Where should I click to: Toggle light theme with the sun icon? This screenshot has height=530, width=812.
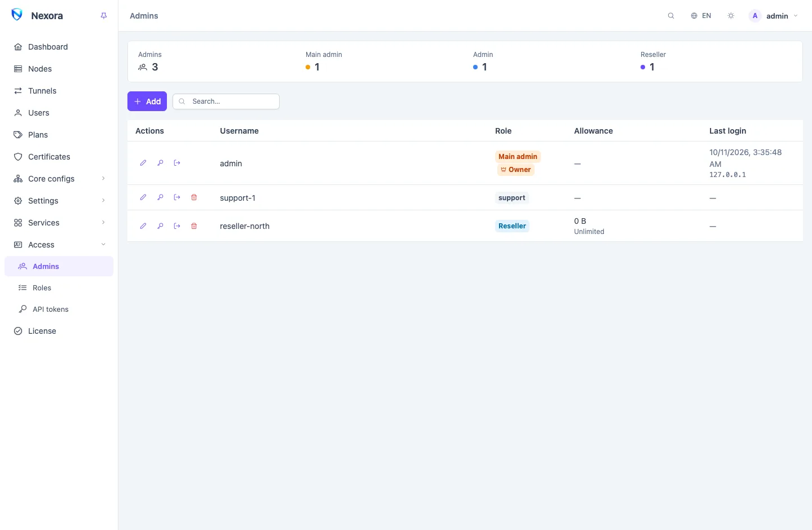click(731, 16)
